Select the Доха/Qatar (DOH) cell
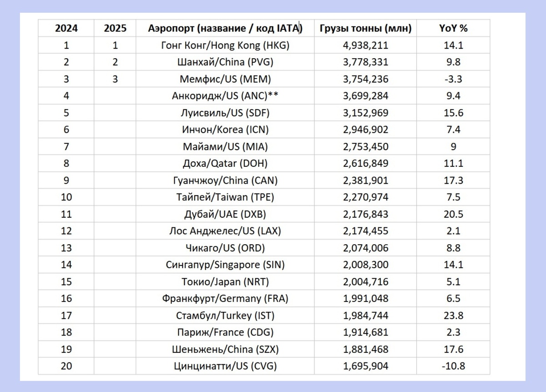This screenshot has width=546, height=392. [x=225, y=163]
